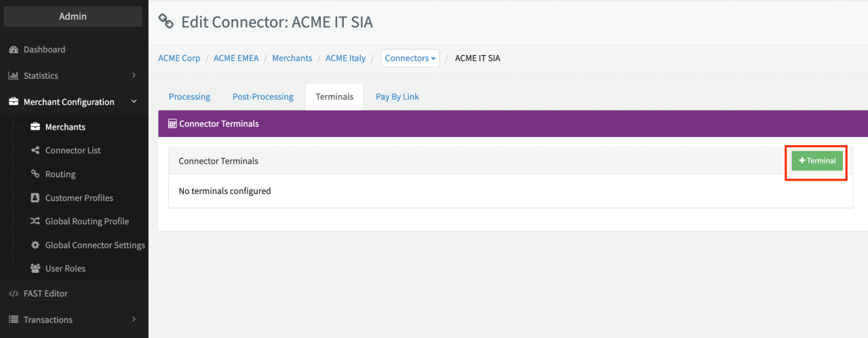Collapse the Merchant Configuration menu
The width and height of the screenshot is (868, 338).
[134, 102]
